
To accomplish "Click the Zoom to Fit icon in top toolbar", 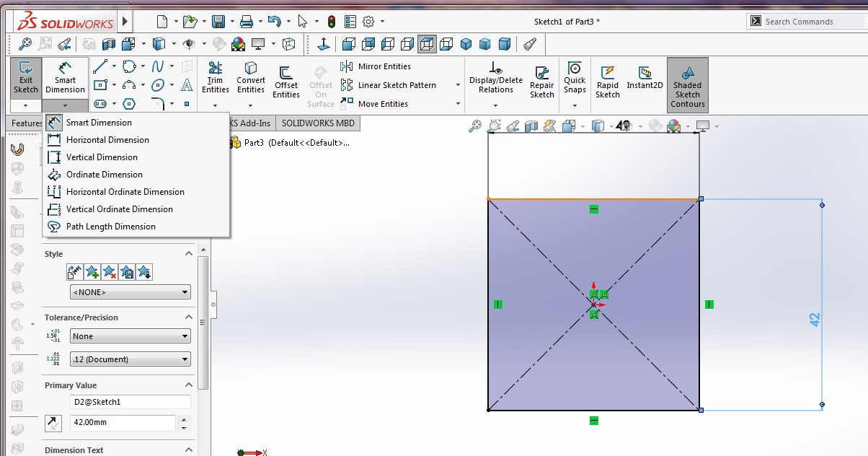I will pos(26,44).
